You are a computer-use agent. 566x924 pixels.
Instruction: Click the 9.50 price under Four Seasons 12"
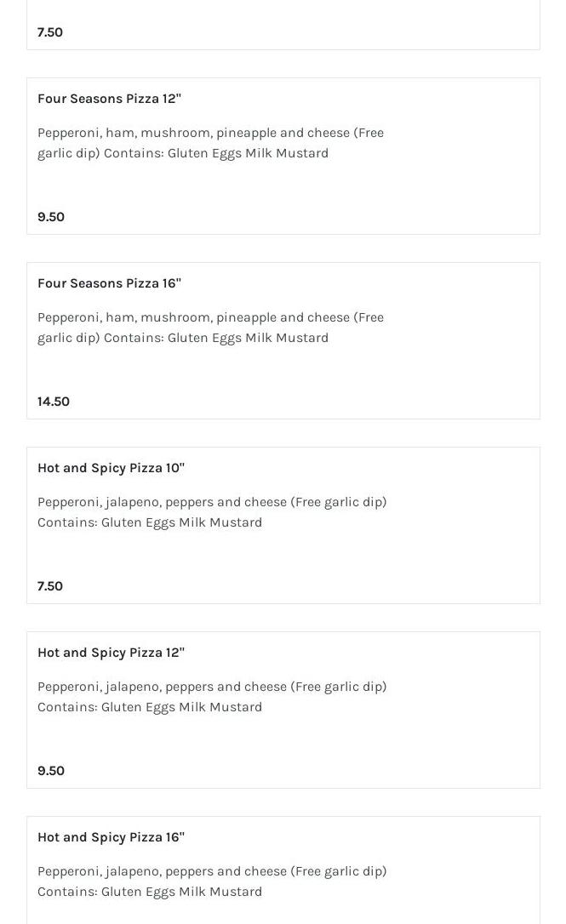click(51, 217)
